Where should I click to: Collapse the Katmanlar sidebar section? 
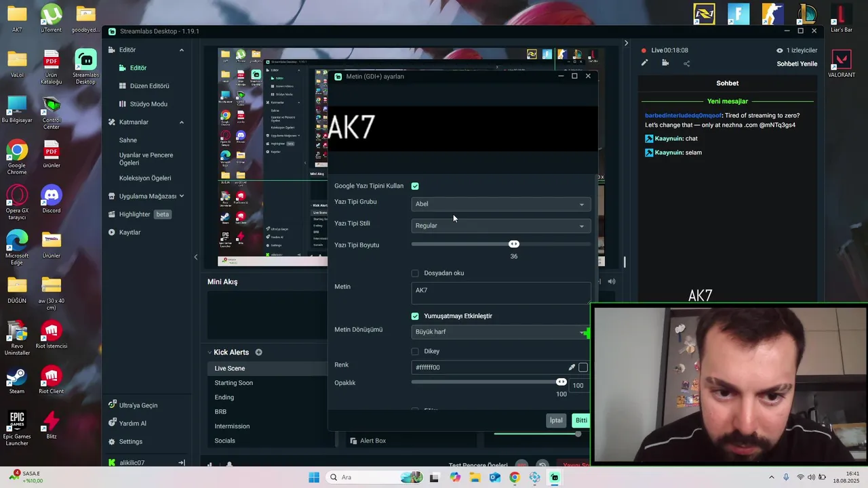181,122
